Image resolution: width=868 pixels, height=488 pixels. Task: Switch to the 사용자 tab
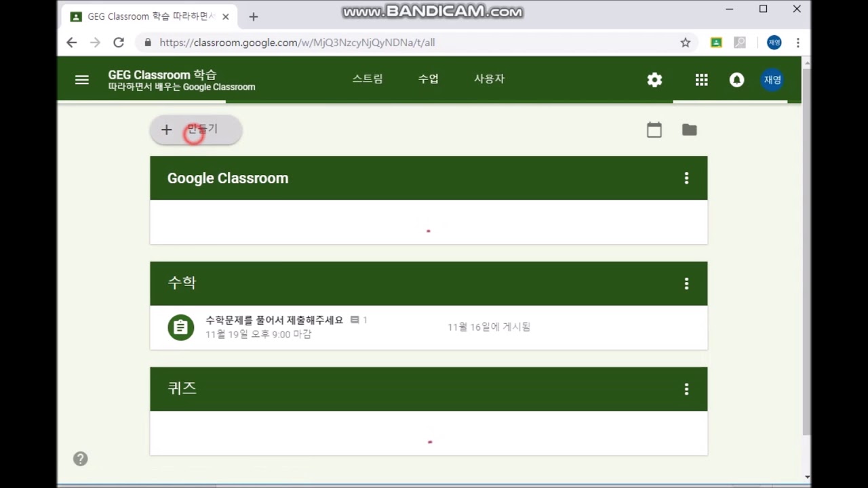489,79
